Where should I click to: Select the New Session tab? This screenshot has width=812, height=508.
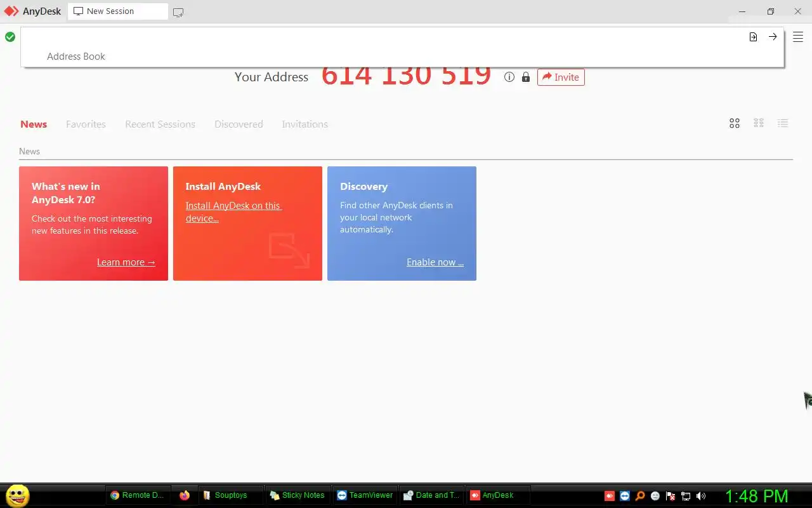click(118, 11)
